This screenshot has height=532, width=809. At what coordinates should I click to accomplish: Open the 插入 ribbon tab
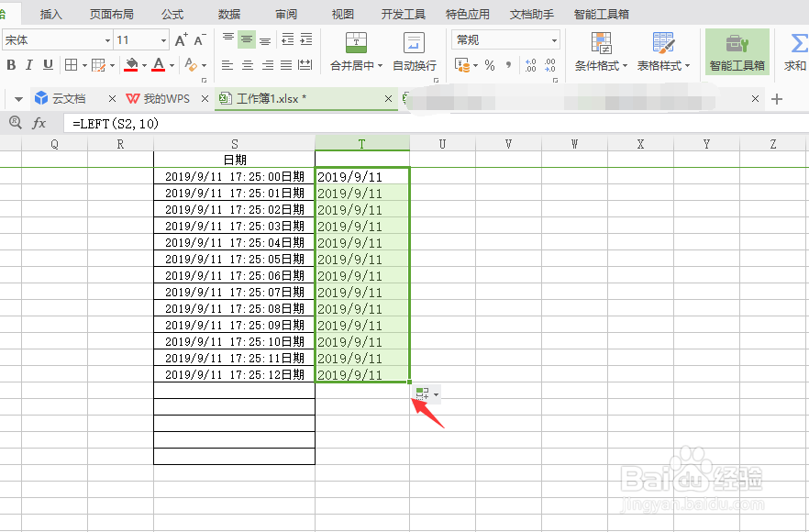click(x=51, y=14)
